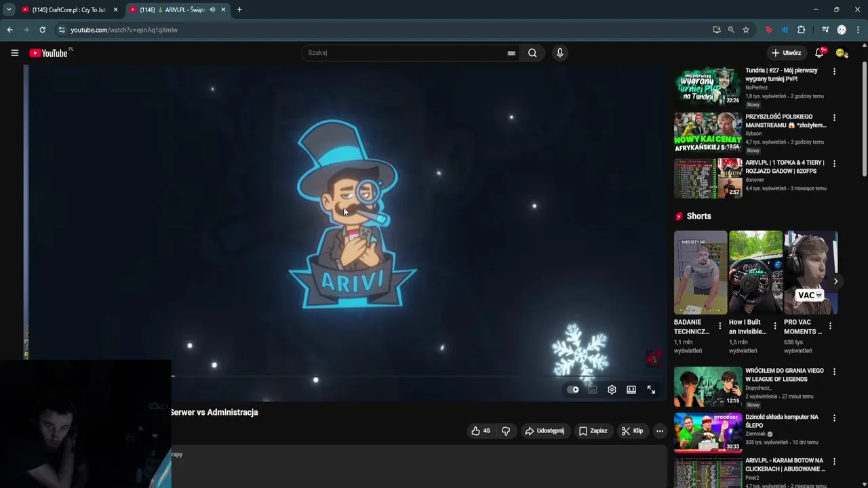Open BADANIE TECHNICZ... short
Screen dimensions: 868x488
[700, 272]
